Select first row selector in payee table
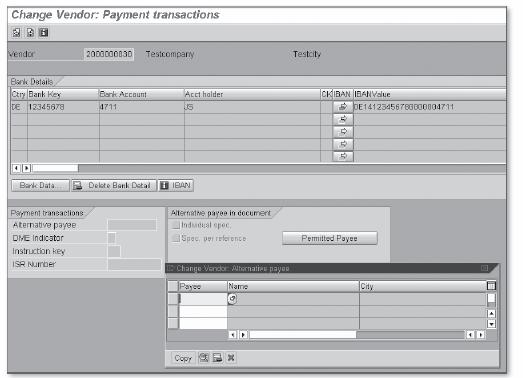The width and height of the screenshot is (523, 378). point(173,299)
